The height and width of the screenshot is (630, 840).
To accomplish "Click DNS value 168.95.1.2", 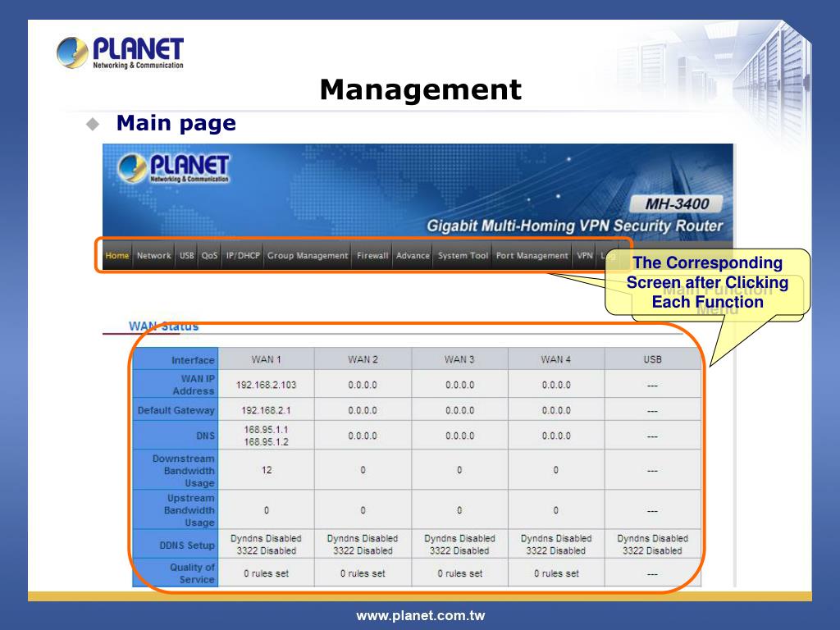I will (267, 442).
